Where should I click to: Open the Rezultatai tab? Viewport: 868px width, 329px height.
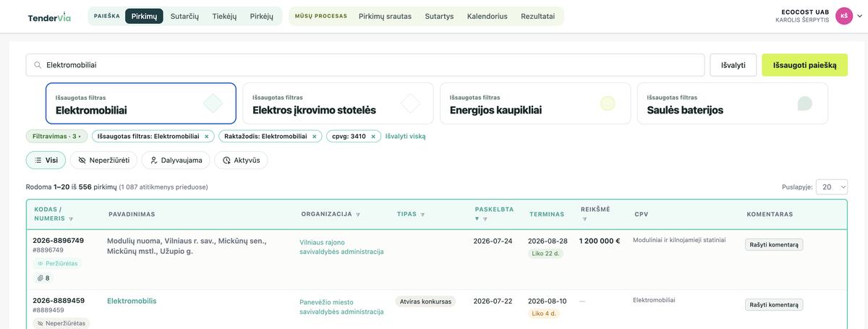[539, 16]
